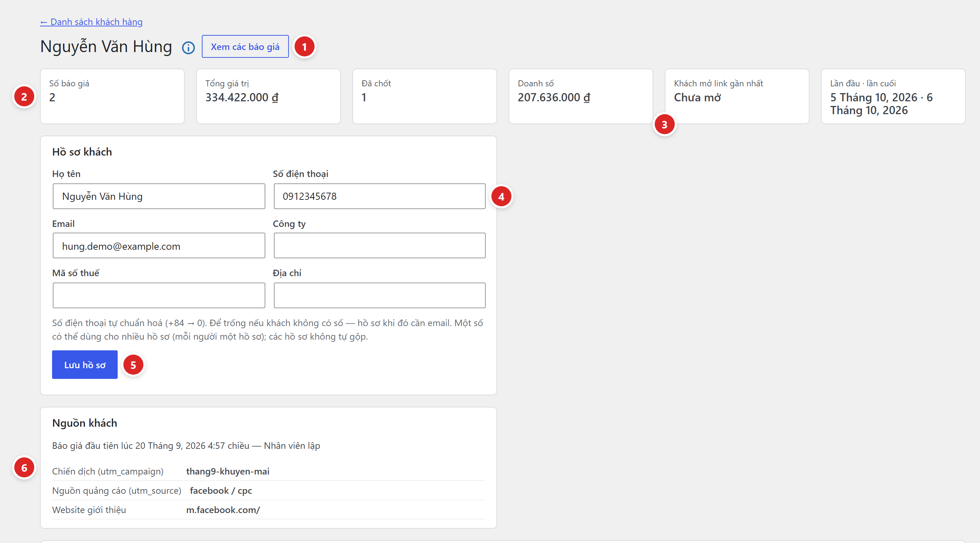Click the info icon beside Nguyễn Văn Hùng
The image size is (980, 543).
click(x=188, y=47)
